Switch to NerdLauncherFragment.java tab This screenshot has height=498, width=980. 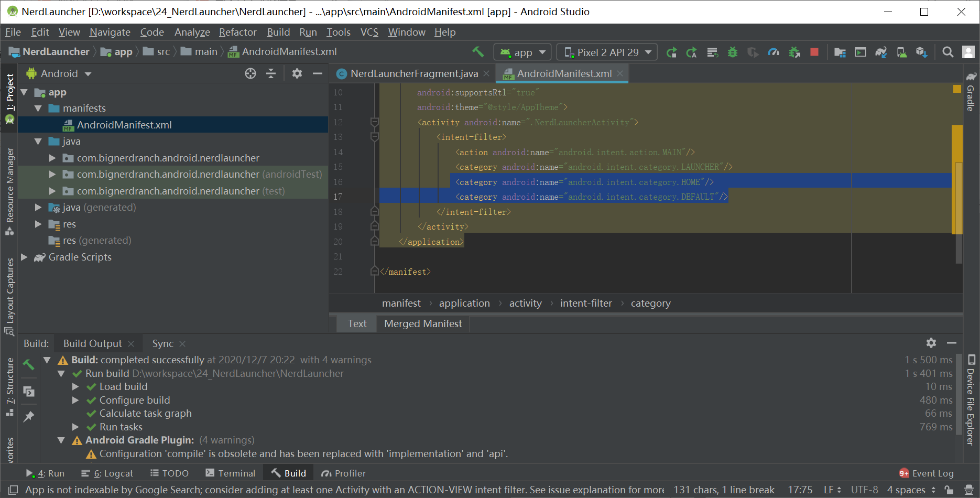pyautogui.click(x=413, y=73)
